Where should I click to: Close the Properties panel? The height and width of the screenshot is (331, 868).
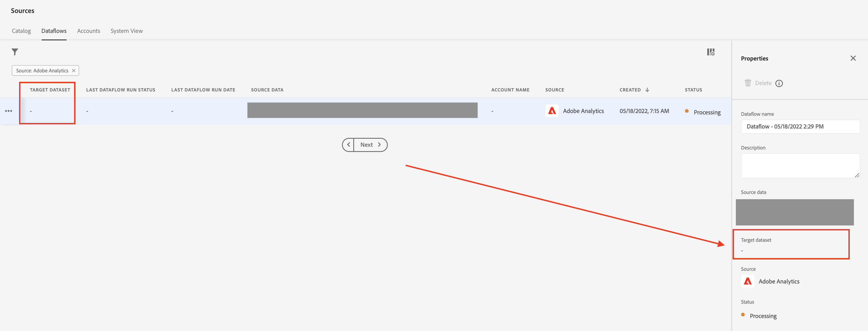(853, 58)
